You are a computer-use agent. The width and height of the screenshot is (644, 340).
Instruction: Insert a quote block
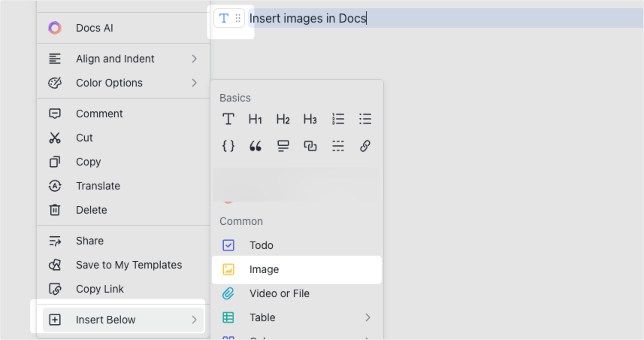point(255,146)
